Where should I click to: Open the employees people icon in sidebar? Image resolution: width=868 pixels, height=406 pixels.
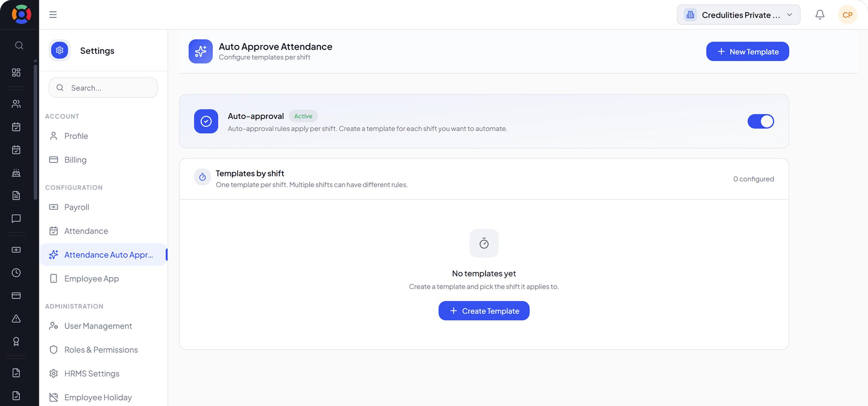point(16,104)
